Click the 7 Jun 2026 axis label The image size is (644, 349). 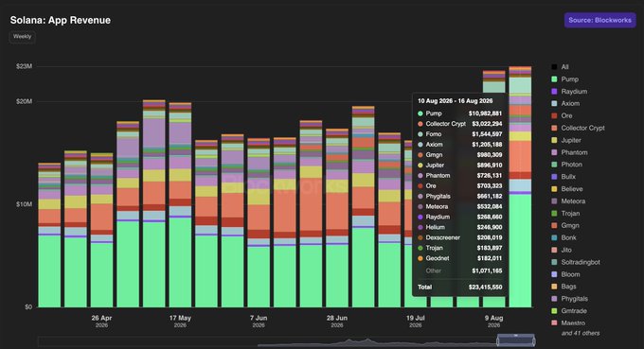(x=259, y=322)
